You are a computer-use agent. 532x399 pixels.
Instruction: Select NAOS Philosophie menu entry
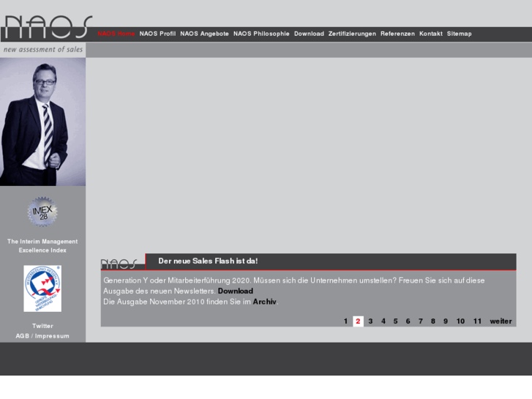[x=261, y=34]
